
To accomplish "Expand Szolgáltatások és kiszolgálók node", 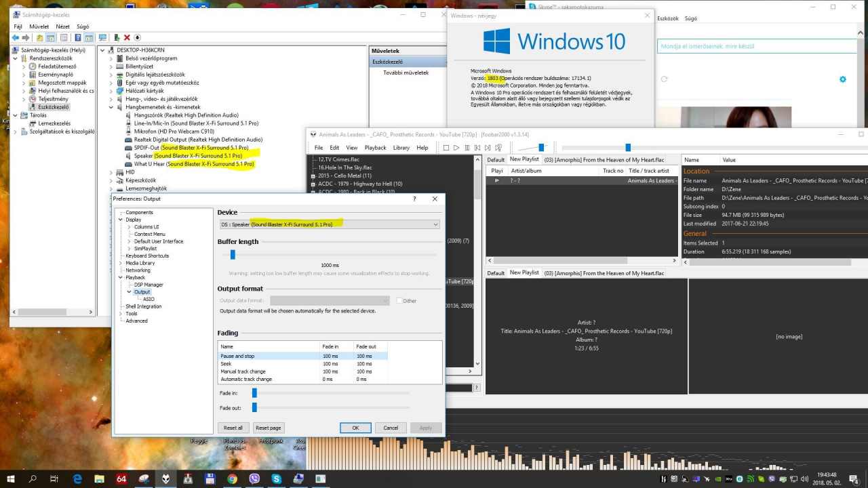I will coord(15,131).
